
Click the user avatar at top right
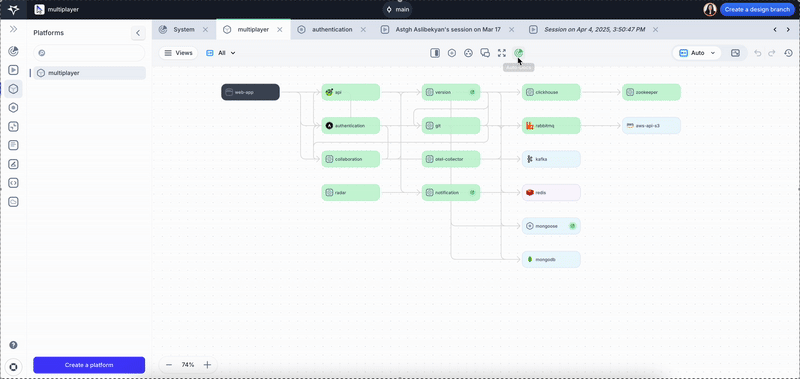point(710,9)
